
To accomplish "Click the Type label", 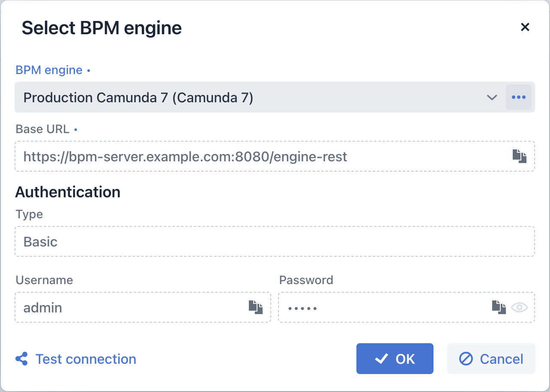I will [x=29, y=214].
